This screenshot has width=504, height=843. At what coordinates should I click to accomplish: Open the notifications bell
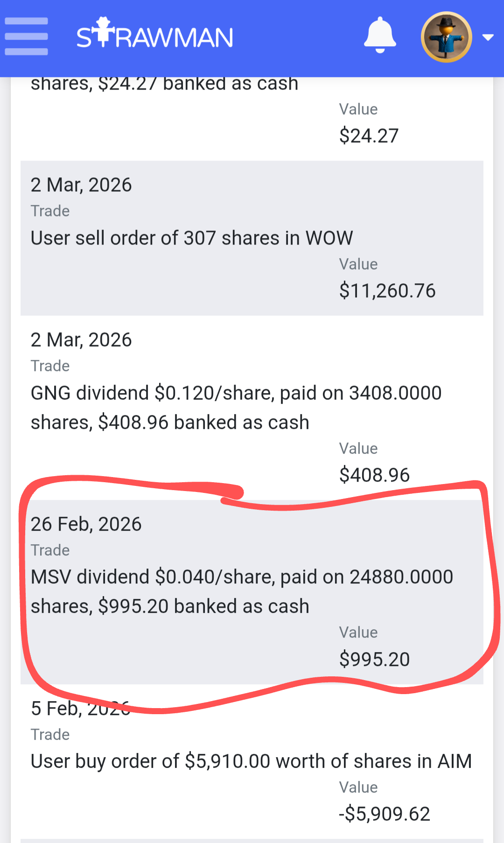click(x=380, y=35)
